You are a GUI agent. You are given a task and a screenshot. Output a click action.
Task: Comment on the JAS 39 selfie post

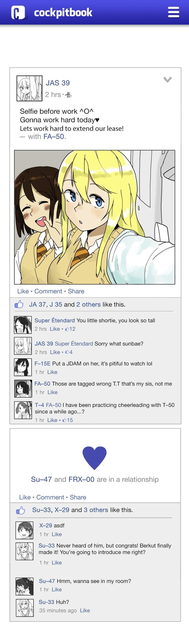[x=48, y=291]
